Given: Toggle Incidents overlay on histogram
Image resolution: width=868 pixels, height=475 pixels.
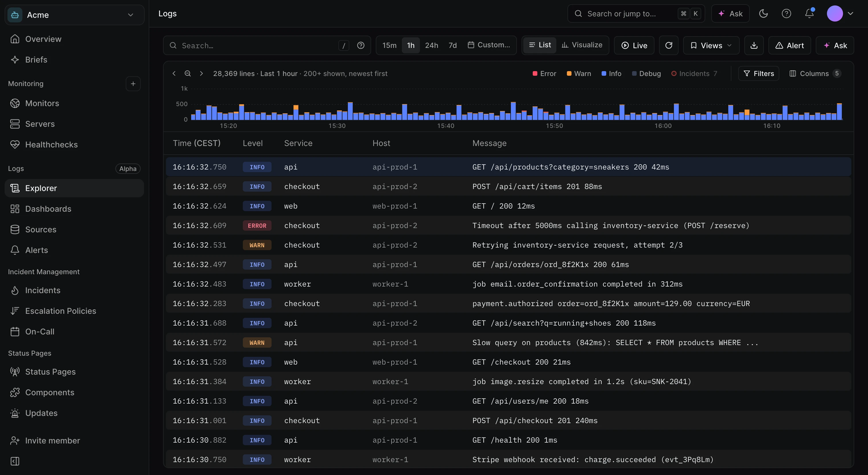Looking at the screenshot, I should click(x=694, y=73).
